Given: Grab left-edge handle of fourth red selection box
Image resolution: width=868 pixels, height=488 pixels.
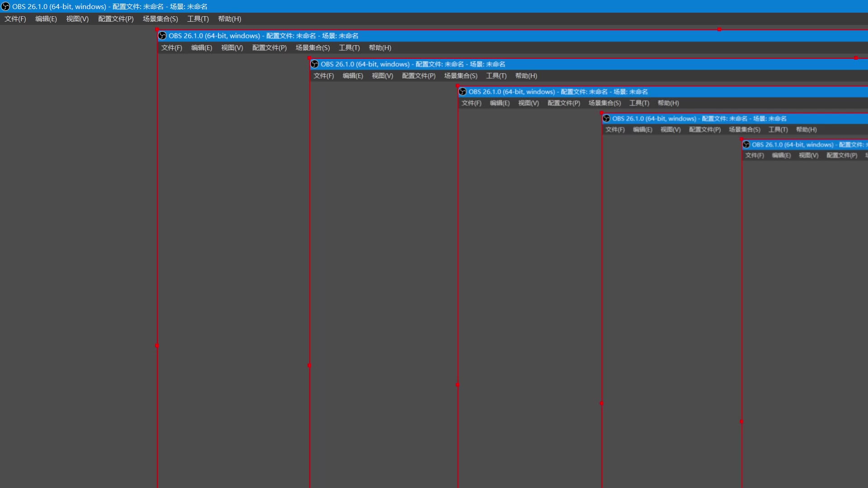Looking at the screenshot, I should pyautogui.click(x=601, y=404).
